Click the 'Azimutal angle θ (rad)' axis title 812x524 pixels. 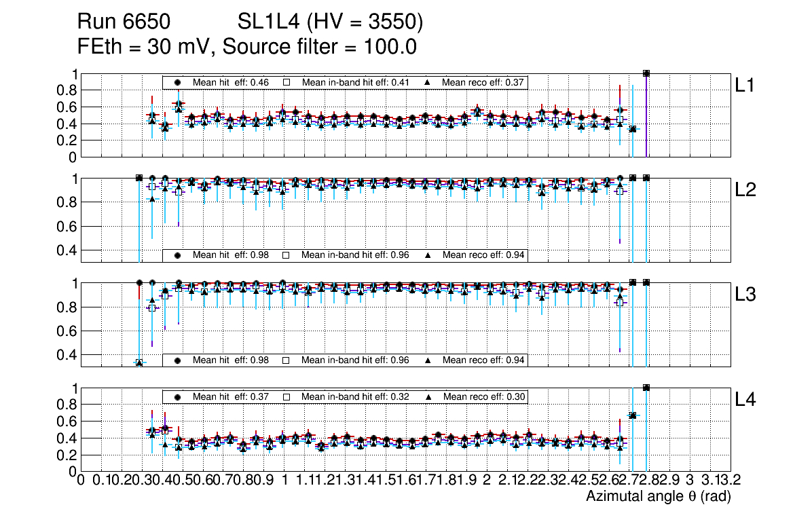658,497
